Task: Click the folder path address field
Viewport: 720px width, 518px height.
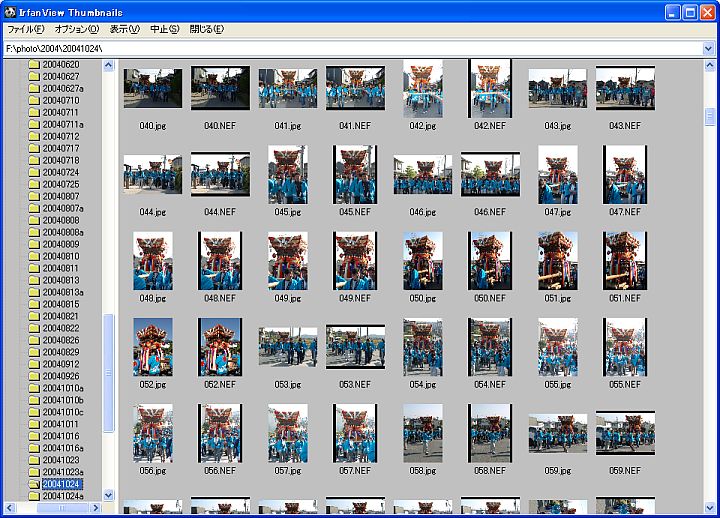Action: pyautogui.click(x=350, y=48)
